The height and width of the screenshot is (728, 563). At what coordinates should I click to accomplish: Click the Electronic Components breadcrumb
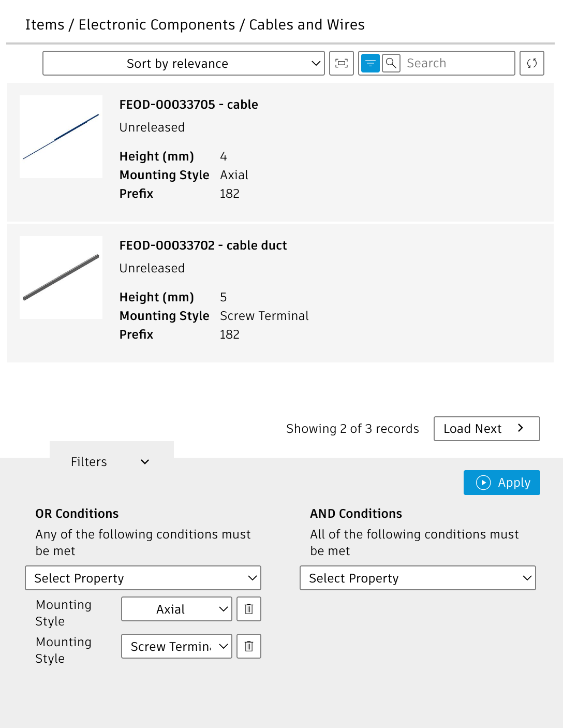(157, 25)
